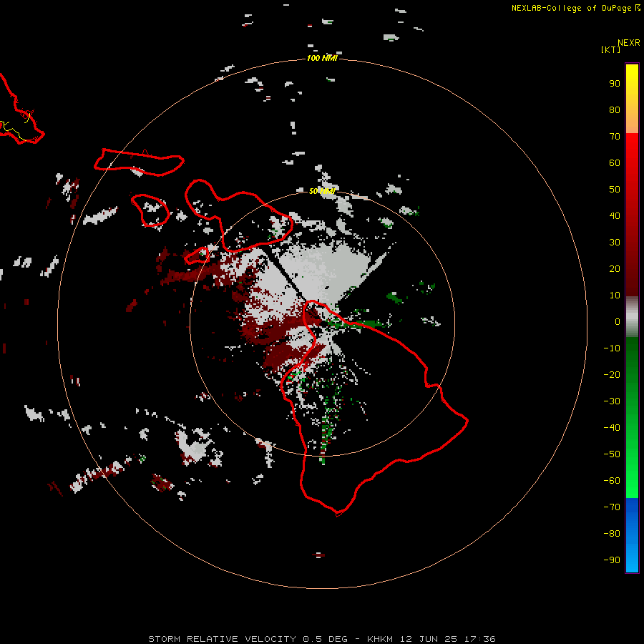Image resolution: width=644 pixels, height=644 pixels.
Task: Click the NEXR label above the scale
Action: (628, 43)
